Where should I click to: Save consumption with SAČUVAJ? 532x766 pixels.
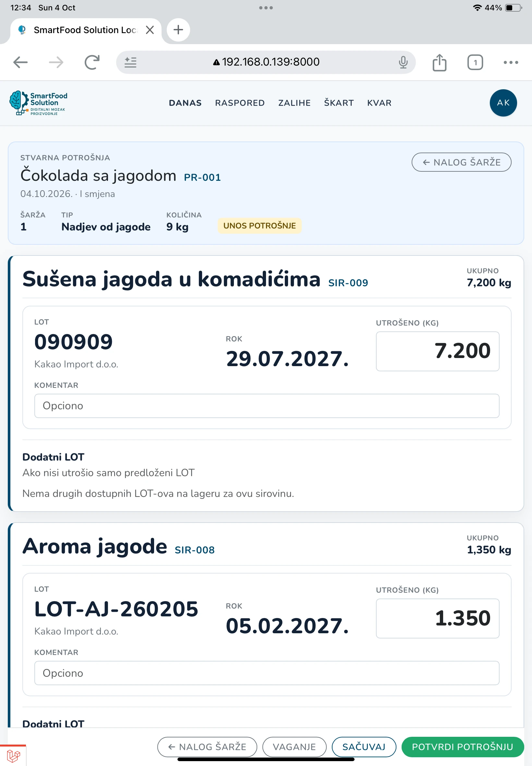coord(364,747)
